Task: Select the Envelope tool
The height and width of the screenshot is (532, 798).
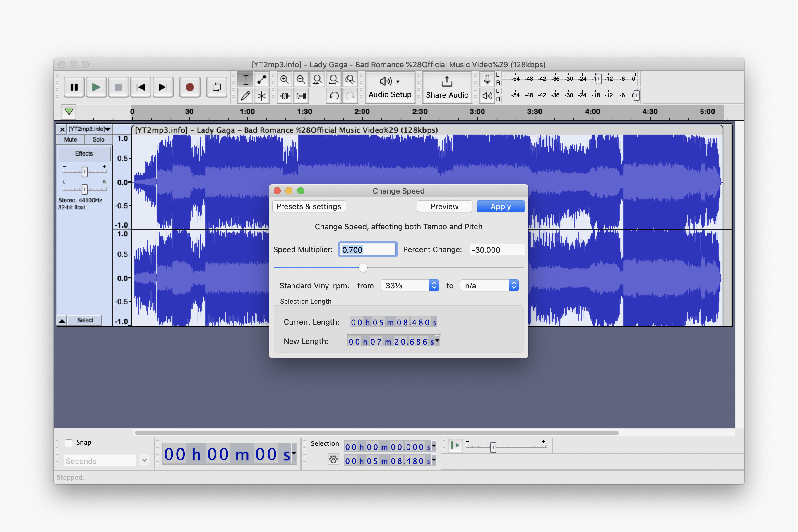Action: click(262, 80)
